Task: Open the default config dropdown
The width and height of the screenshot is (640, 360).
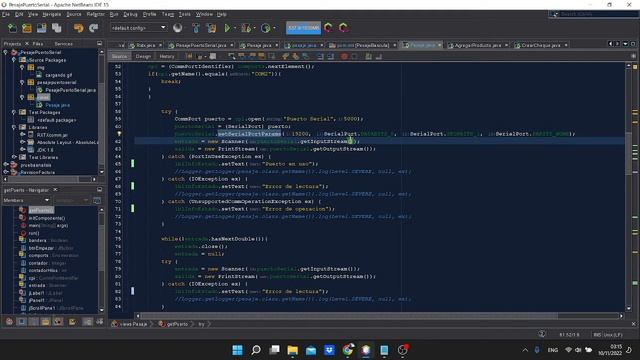Action: [138, 28]
